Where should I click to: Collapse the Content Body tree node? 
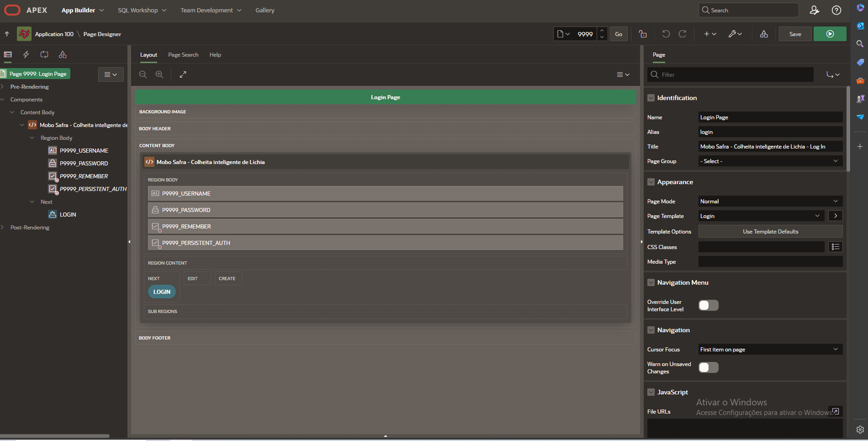coord(12,112)
